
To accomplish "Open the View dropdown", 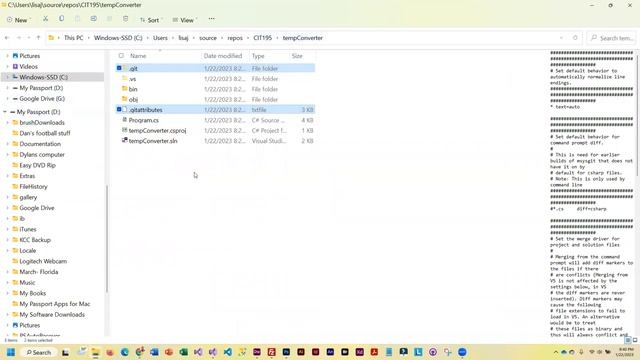I will (x=184, y=20).
